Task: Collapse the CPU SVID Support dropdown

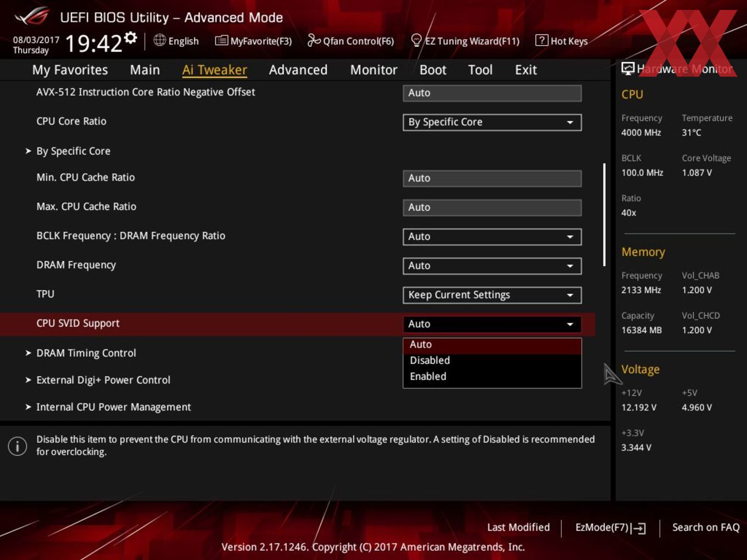Action: (492, 324)
